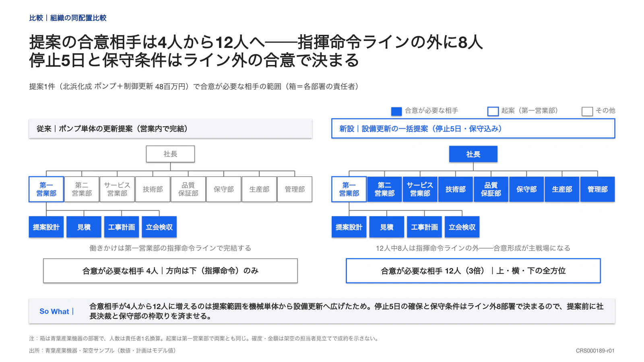Click the grey 品質保証部 box in 従来 chart
This screenshot has width=644, height=362.
[x=188, y=189]
